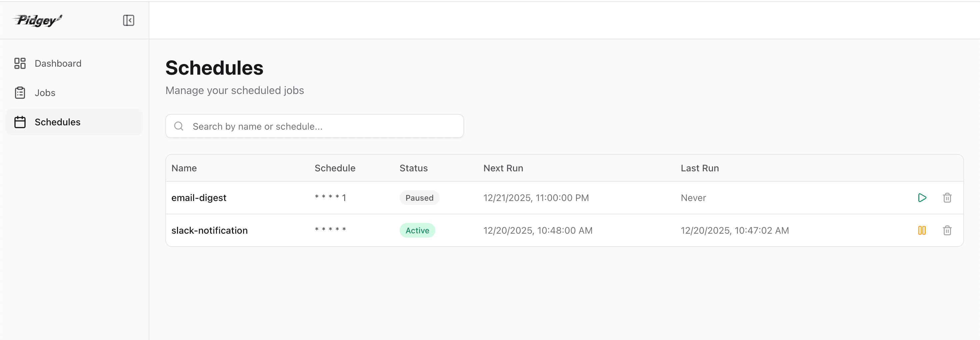Collapse the sidebar panel
This screenshot has width=980, height=340.
[129, 20]
